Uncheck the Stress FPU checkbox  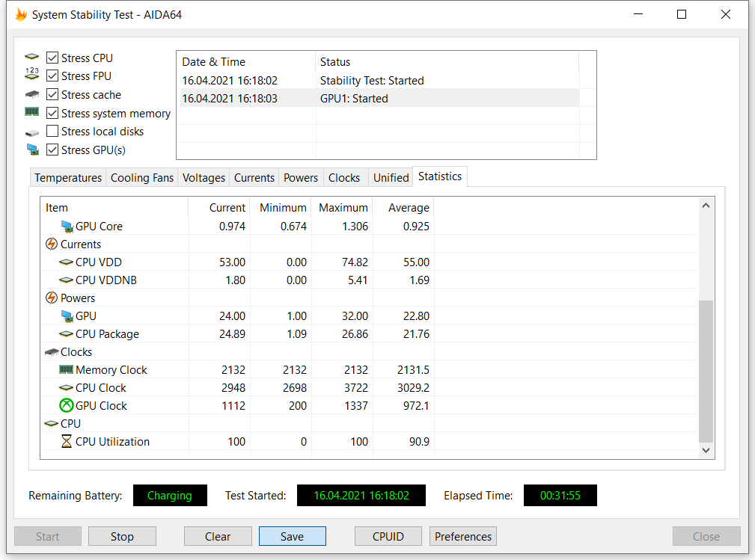point(52,76)
